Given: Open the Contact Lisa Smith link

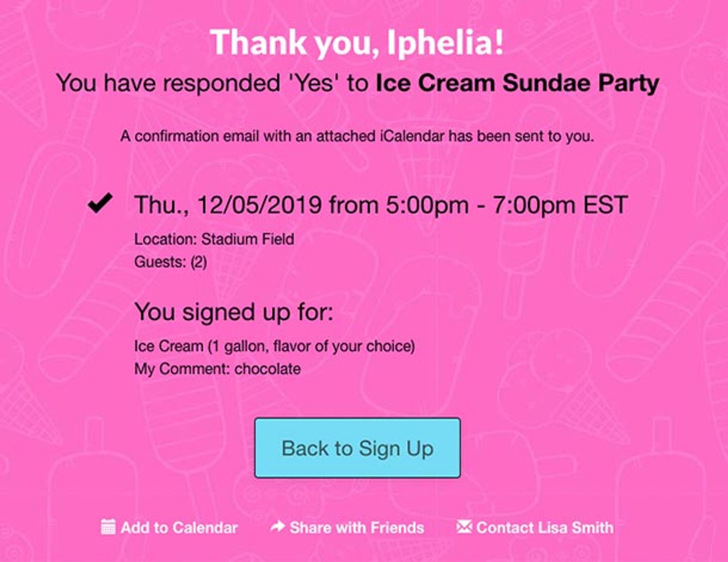Looking at the screenshot, I should pyautogui.click(x=535, y=527).
